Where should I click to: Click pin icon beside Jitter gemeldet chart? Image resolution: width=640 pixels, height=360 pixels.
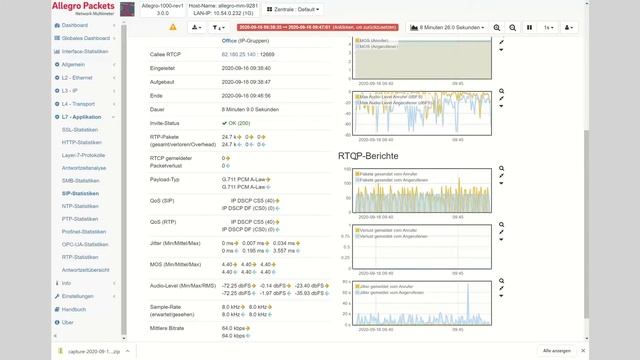(x=501, y=288)
